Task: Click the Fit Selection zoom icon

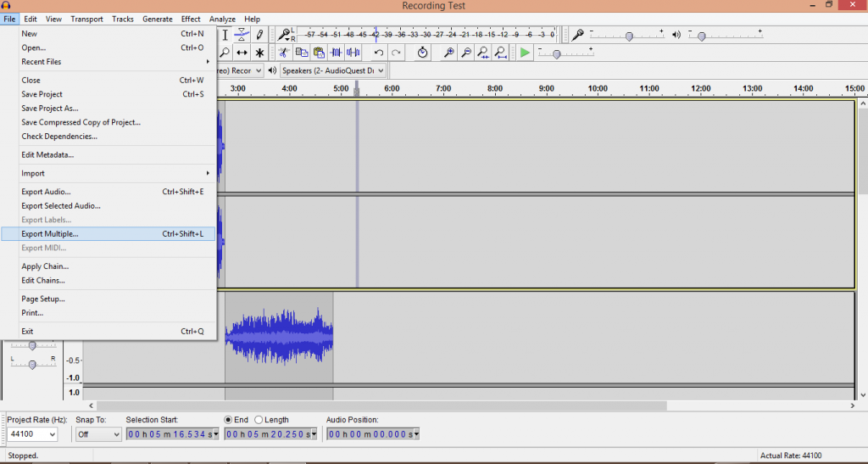Action: pyautogui.click(x=483, y=53)
